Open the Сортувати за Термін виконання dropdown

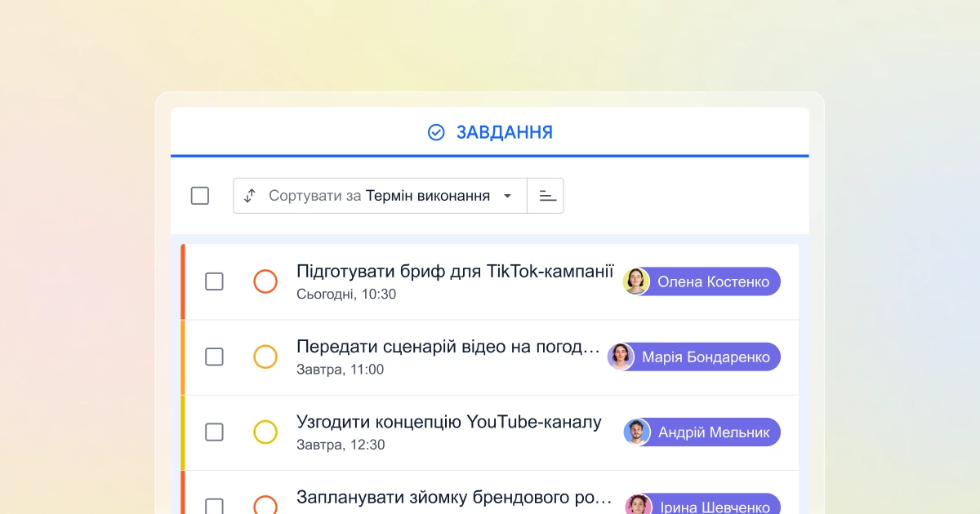(x=380, y=196)
